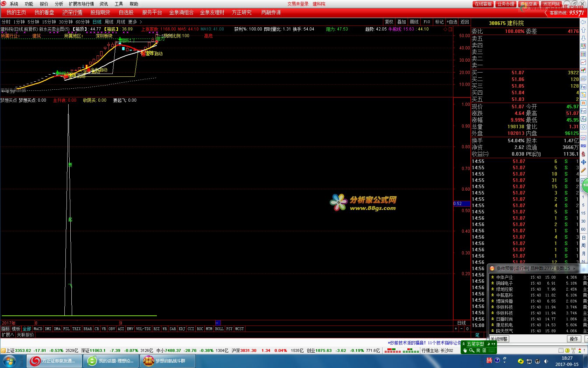
Task: Click the +自选 button
Action: [x=452, y=22]
